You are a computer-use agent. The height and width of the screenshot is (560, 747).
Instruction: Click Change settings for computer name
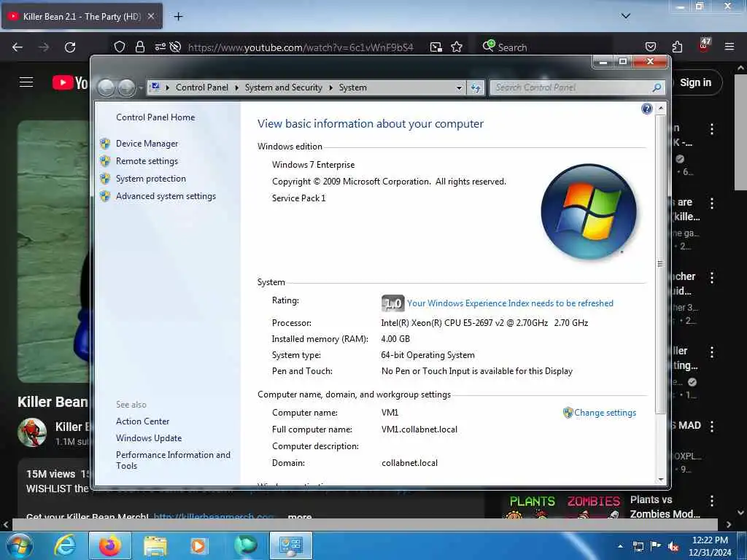(x=605, y=413)
